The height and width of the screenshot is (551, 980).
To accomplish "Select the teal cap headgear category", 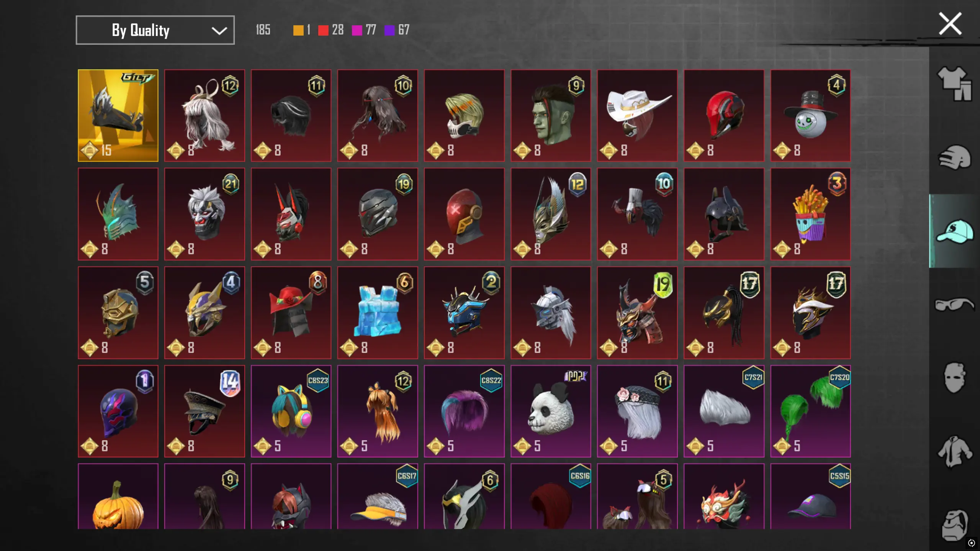I will 954,231.
